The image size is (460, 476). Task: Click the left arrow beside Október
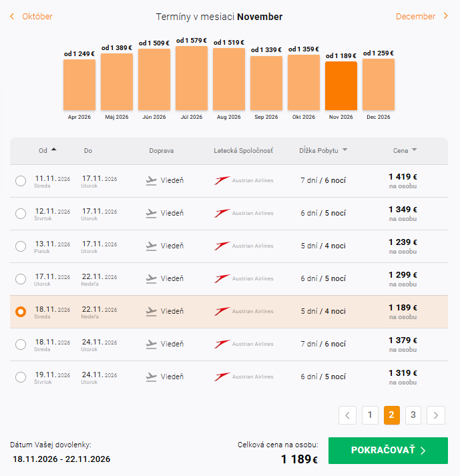coord(12,16)
